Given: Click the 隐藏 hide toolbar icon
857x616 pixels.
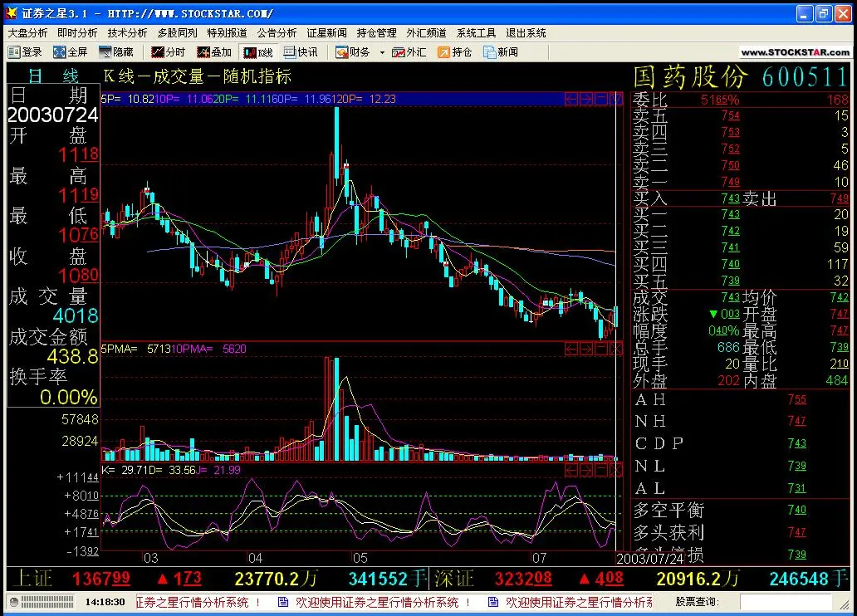Looking at the screenshot, I should (x=116, y=52).
